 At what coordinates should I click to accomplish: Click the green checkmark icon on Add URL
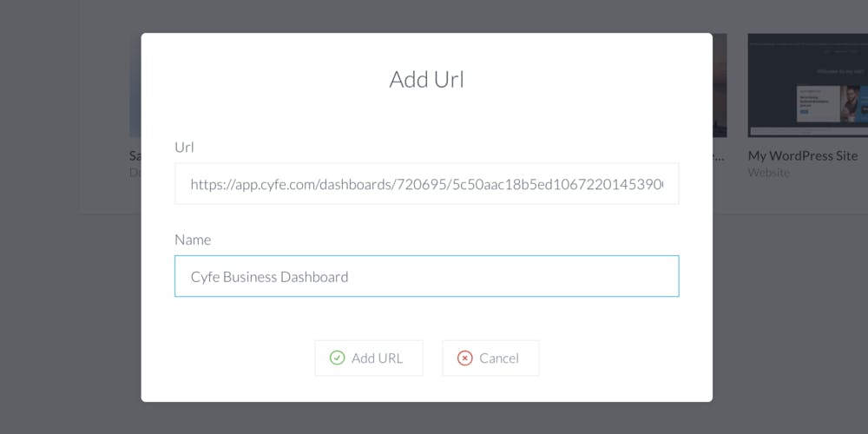pyautogui.click(x=337, y=358)
